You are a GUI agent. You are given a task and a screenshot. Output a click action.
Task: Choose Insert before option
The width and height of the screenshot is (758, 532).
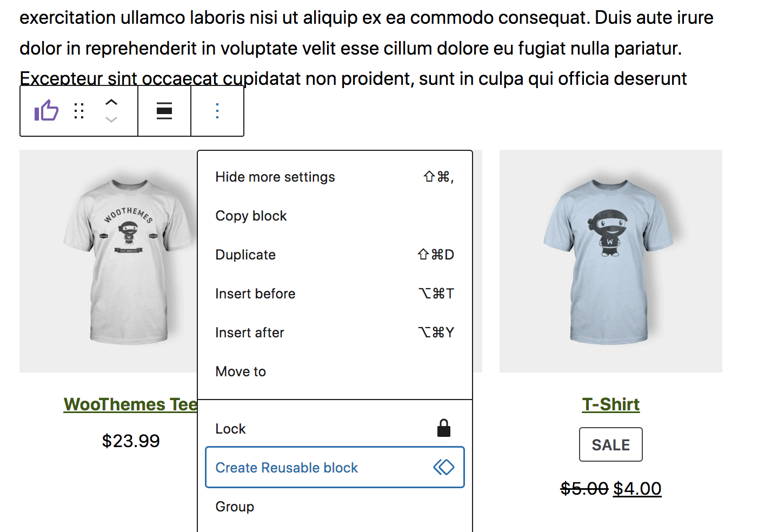tap(255, 294)
